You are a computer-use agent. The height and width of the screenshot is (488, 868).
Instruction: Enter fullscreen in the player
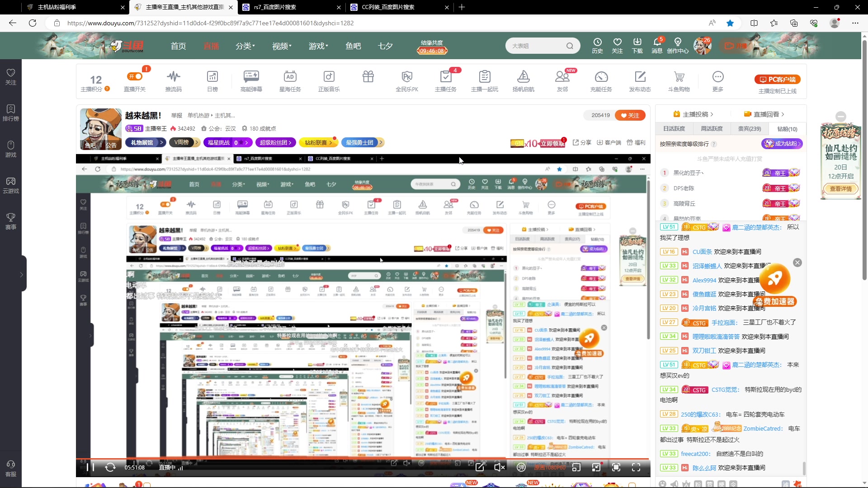636,467
